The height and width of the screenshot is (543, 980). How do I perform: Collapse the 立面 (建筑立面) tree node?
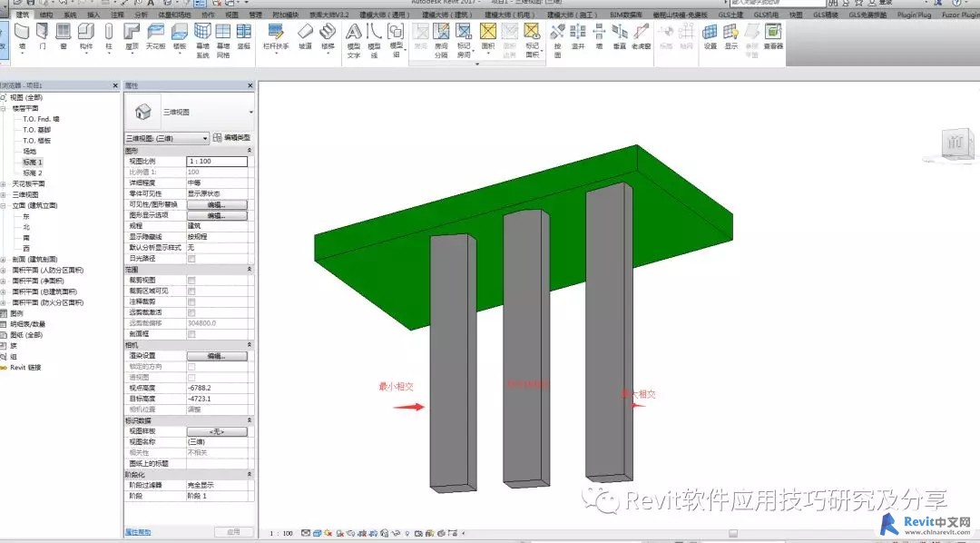coord(3,205)
